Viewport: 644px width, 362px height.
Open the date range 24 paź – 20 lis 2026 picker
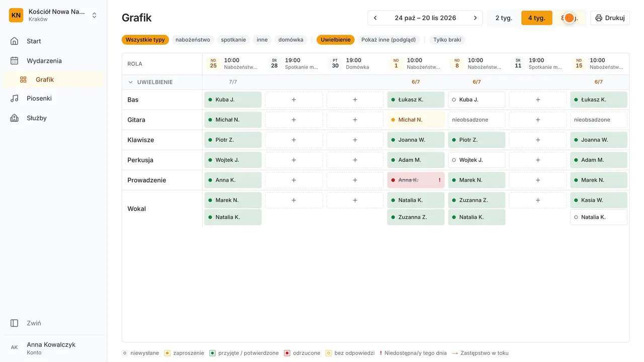425,18
